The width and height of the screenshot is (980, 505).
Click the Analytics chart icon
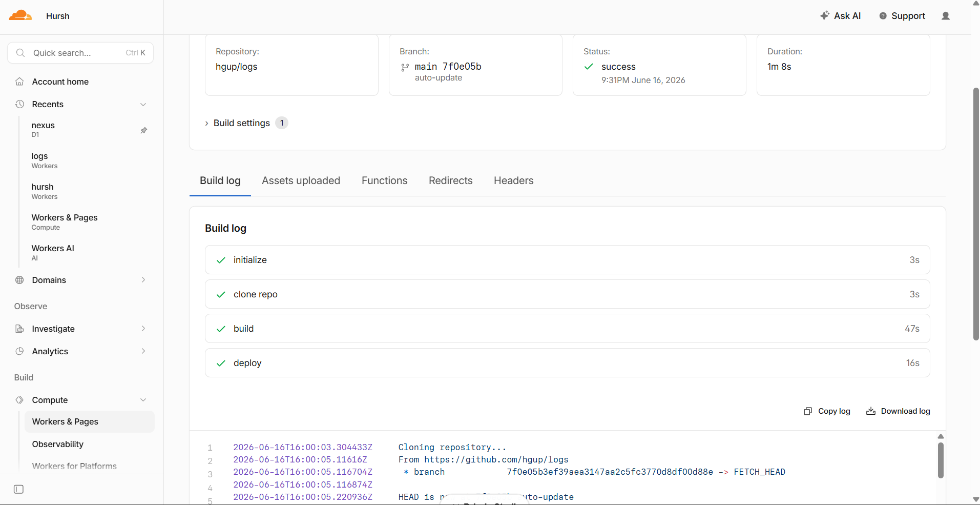click(x=19, y=351)
